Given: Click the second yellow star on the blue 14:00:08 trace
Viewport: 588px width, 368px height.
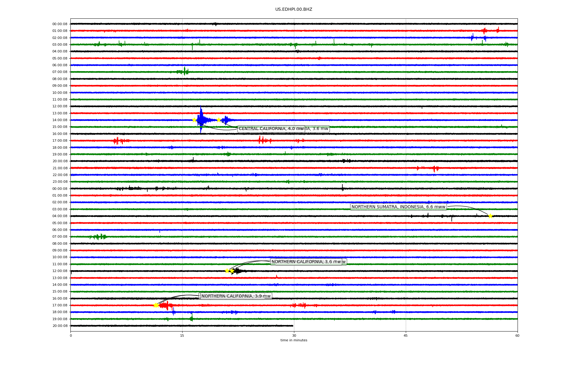Looking at the screenshot, I should [219, 120].
